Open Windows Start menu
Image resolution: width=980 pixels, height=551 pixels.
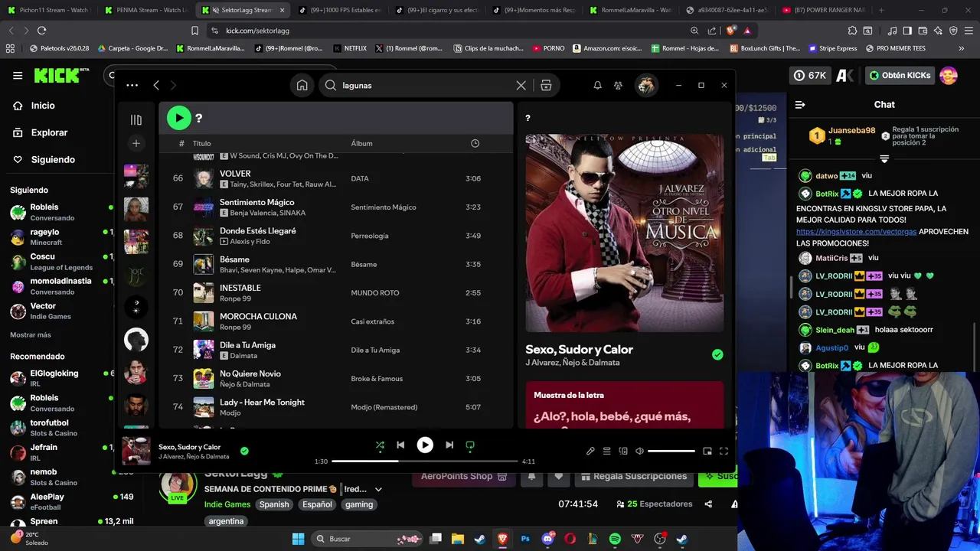pos(298,539)
